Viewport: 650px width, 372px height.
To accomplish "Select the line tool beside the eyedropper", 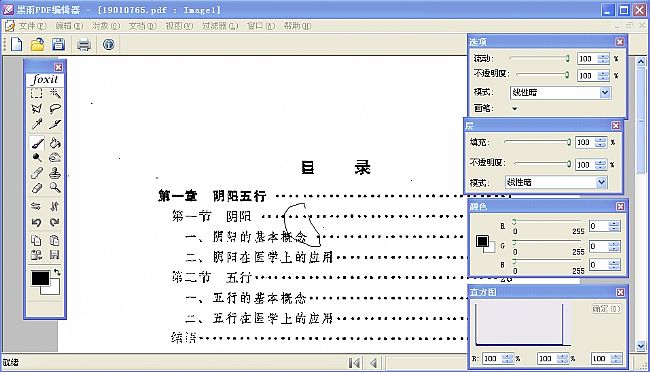I will [55, 124].
